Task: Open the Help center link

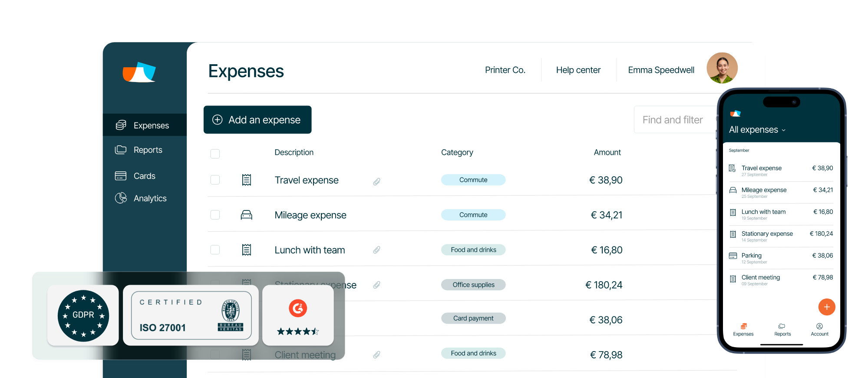Action: pos(578,70)
